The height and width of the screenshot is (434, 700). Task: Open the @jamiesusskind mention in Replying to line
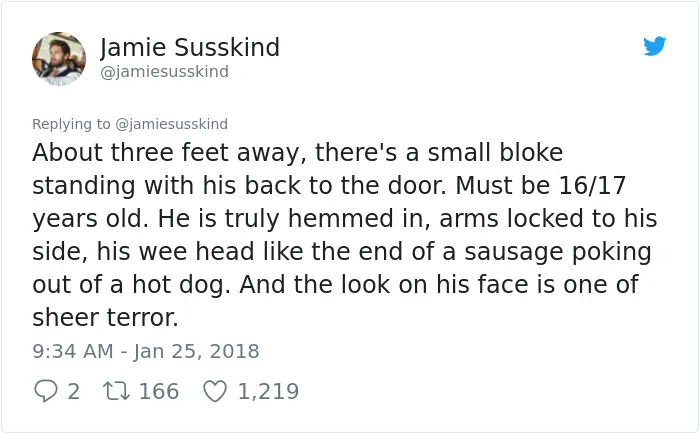pyautogui.click(x=171, y=124)
